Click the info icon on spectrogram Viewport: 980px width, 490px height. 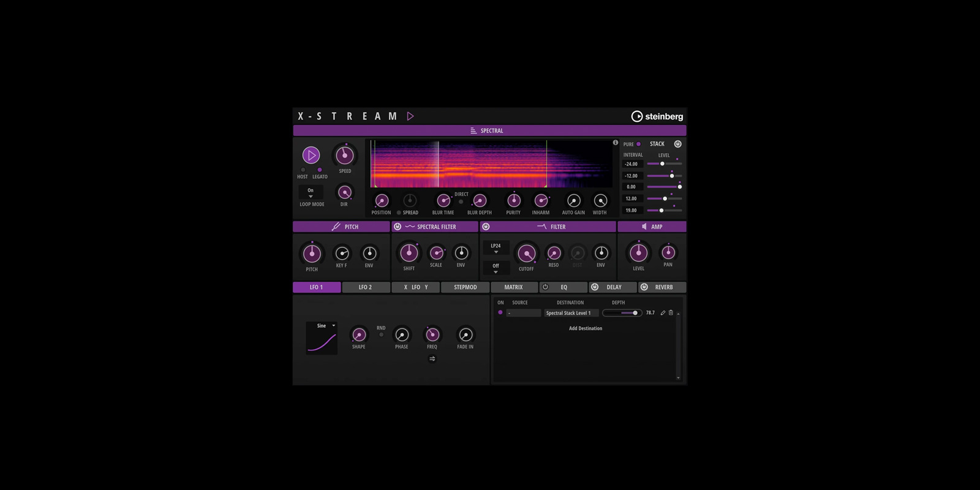tap(616, 143)
